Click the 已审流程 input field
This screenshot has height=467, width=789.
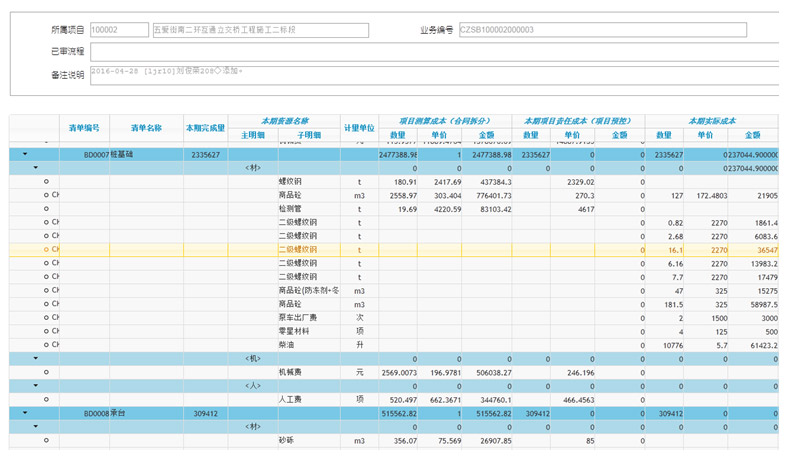click(x=435, y=51)
